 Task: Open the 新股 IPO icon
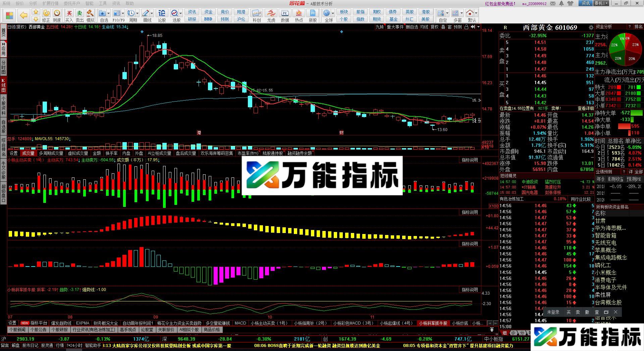point(313,13)
